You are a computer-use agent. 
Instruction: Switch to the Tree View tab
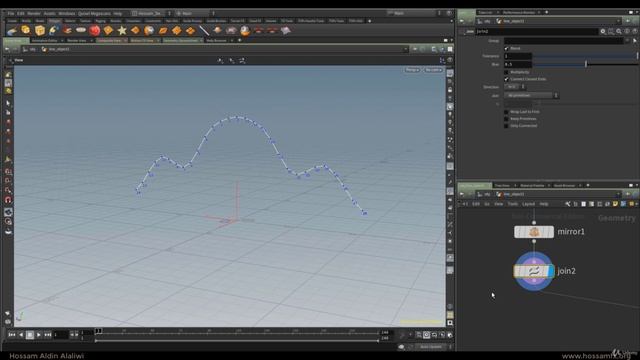click(x=502, y=185)
